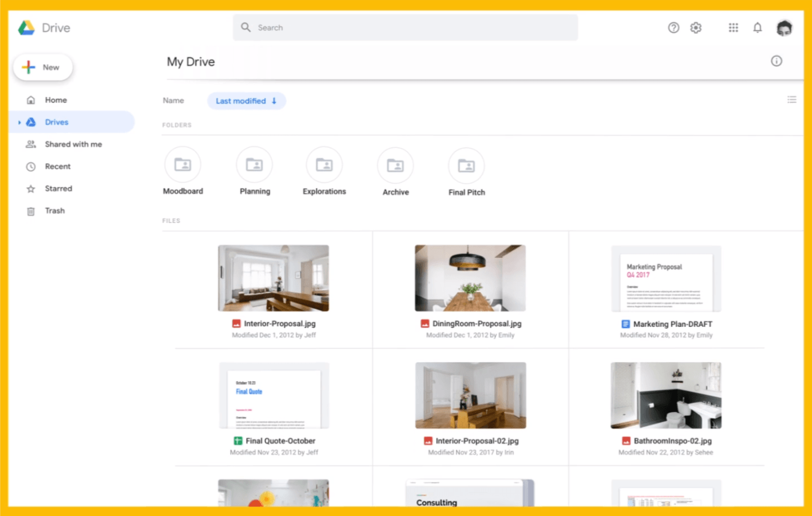Image resolution: width=812 pixels, height=516 pixels.
Task: Click the Google Drive logo
Action: pos(26,28)
